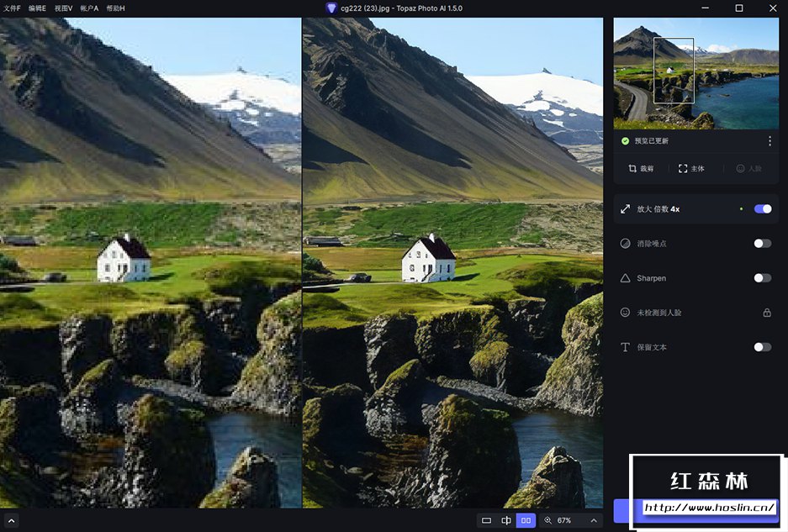Open the 视图V menu

(x=63, y=8)
